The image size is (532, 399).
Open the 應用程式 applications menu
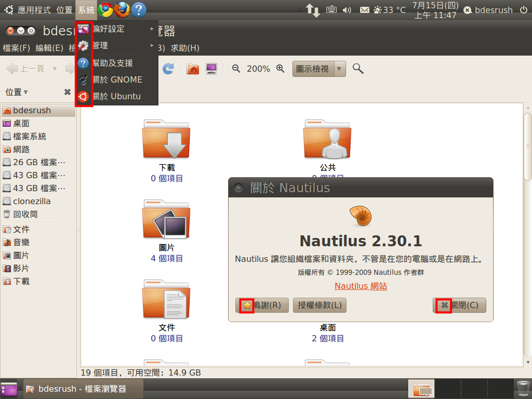[34, 10]
